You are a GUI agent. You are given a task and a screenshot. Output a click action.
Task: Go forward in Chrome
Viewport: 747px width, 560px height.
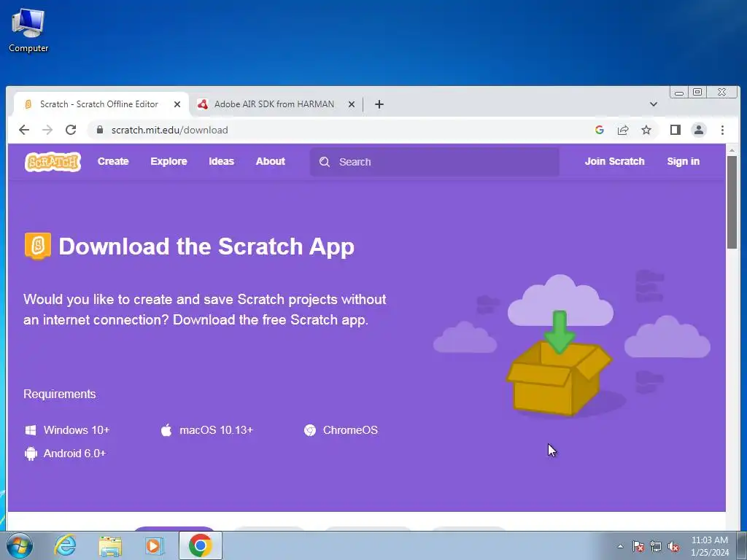click(x=47, y=130)
